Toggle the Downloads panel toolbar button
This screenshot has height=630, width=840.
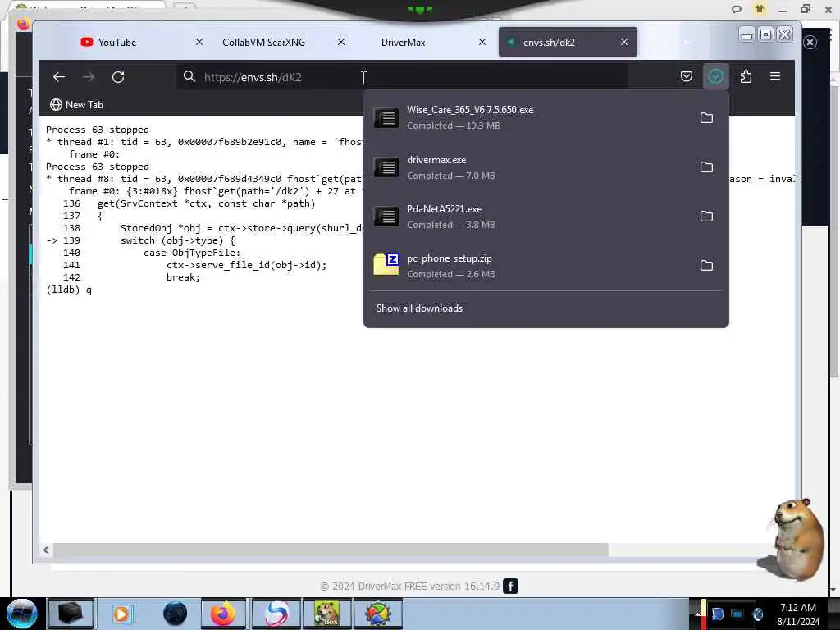click(715, 76)
